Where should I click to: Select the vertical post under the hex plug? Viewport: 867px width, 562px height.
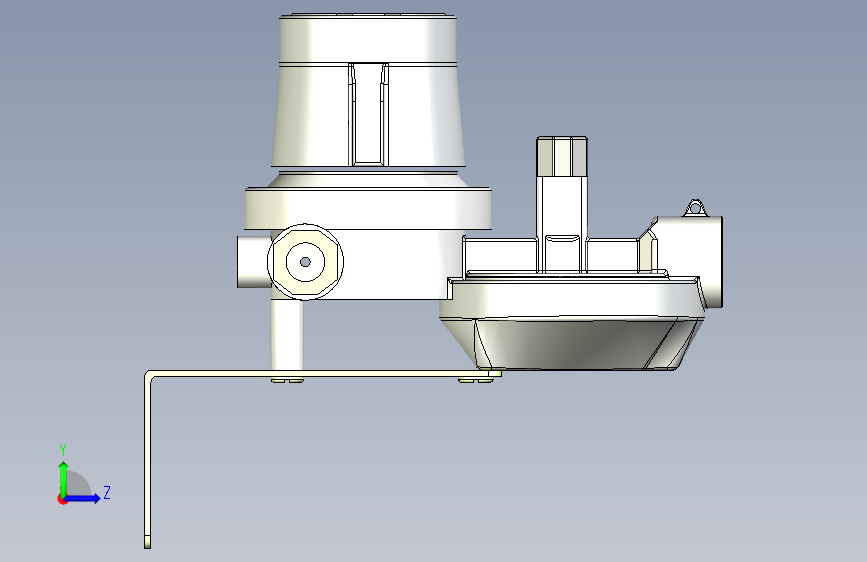coord(287,335)
